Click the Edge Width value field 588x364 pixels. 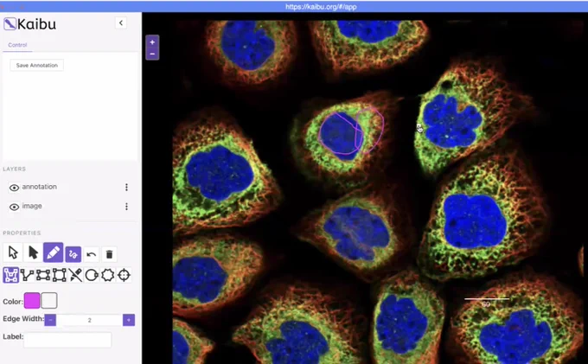90,320
